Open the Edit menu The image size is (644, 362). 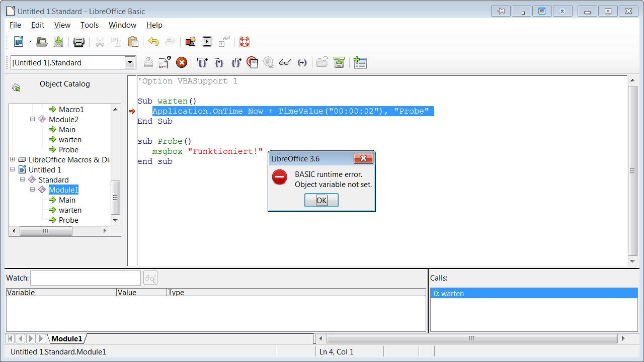coord(38,25)
